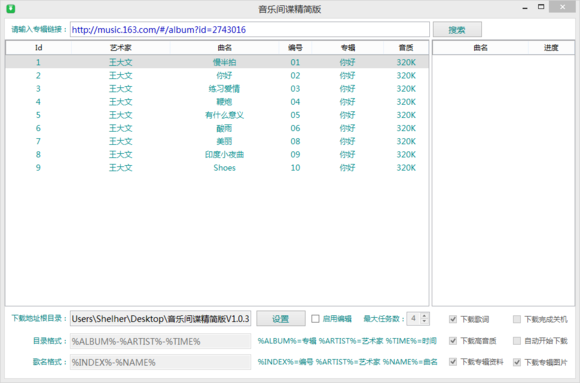Click the 320K quality cell of Shoes row
580x383 pixels.
tap(406, 168)
